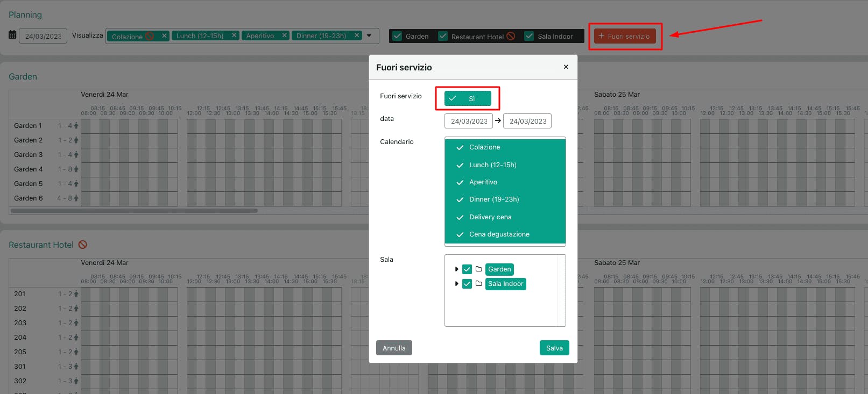Click blocked icon next to Restaurant Hotel heading
The width and height of the screenshot is (868, 394).
click(83, 245)
